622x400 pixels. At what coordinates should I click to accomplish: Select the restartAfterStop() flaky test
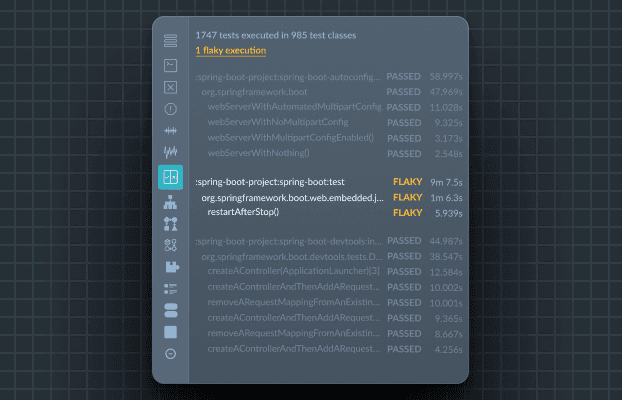click(243, 212)
